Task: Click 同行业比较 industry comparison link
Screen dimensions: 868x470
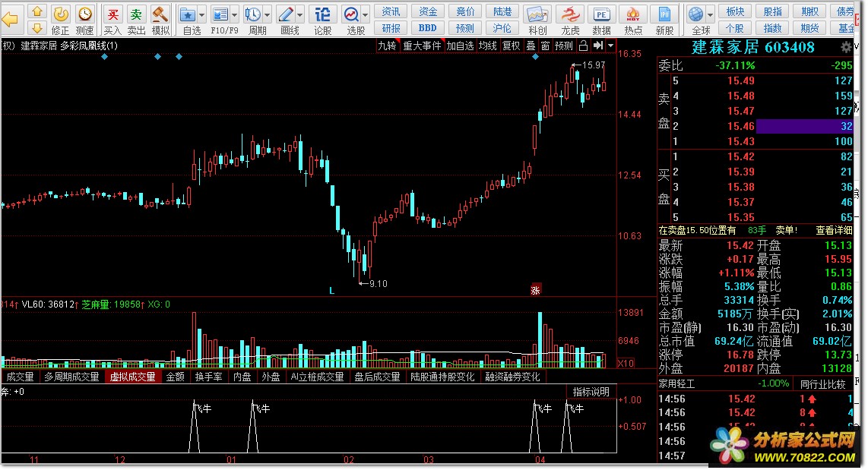Action: tap(823, 383)
